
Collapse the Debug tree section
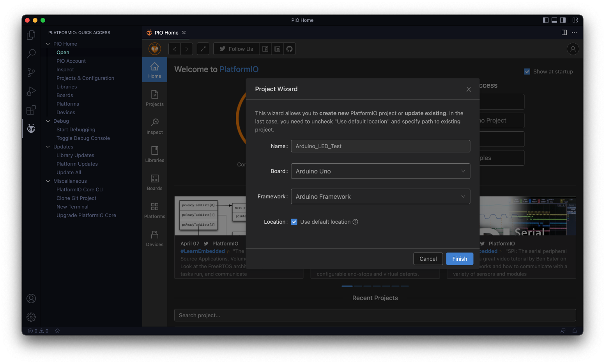(48, 121)
